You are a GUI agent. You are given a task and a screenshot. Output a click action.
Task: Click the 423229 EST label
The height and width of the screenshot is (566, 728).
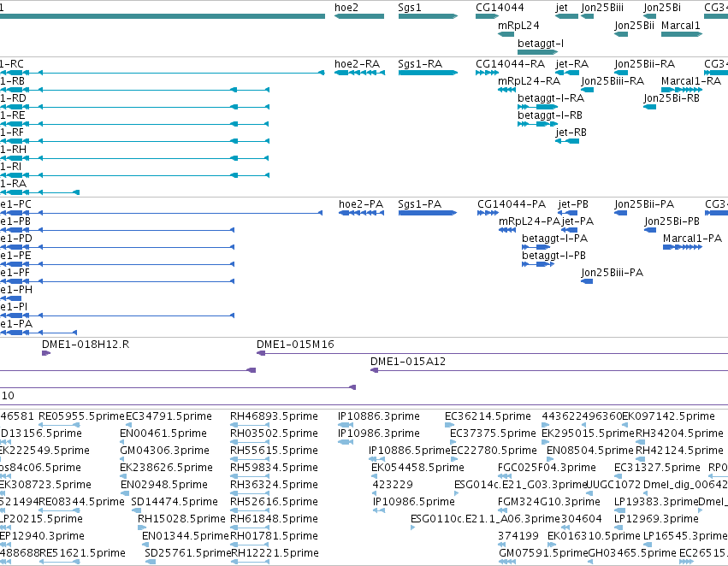tap(393, 485)
